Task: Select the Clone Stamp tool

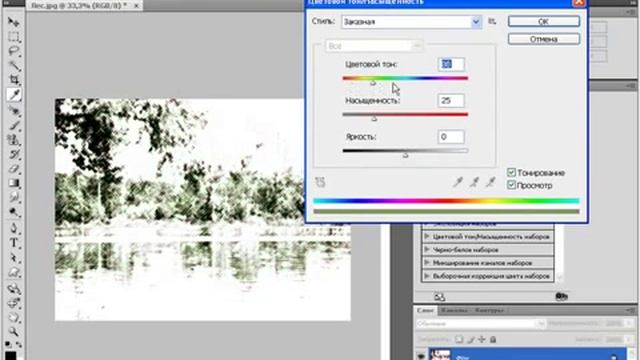Action: (13, 140)
